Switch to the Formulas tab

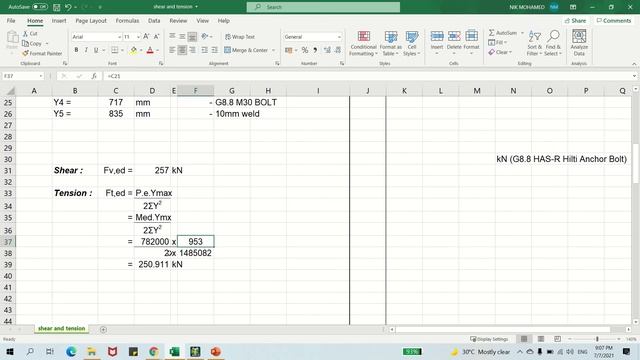[x=127, y=20]
